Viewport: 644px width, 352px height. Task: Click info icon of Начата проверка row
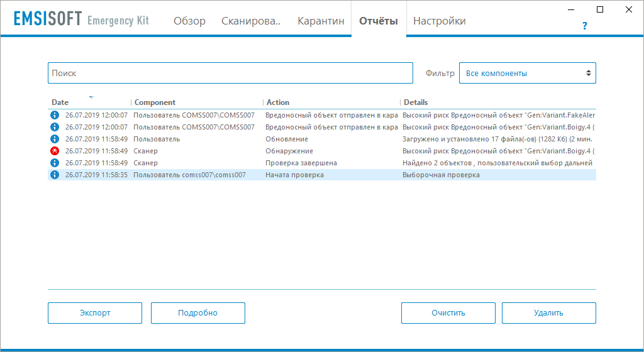point(55,175)
